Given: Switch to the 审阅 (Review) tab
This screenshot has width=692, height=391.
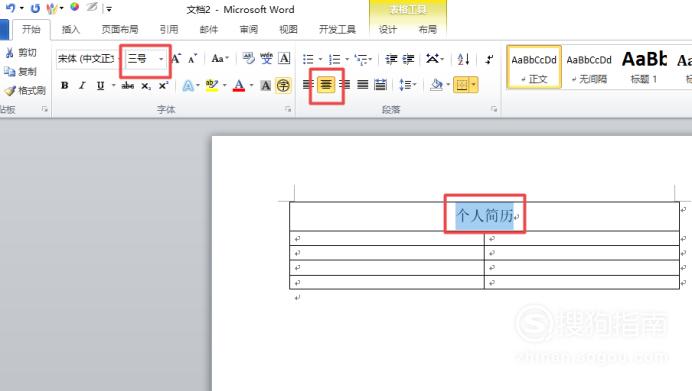Looking at the screenshot, I should pyautogui.click(x=248, y=30).
